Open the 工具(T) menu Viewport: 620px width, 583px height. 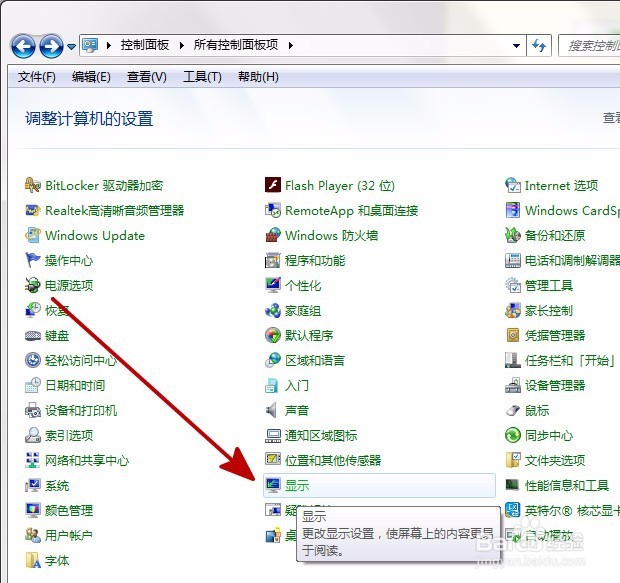[202, 76]
